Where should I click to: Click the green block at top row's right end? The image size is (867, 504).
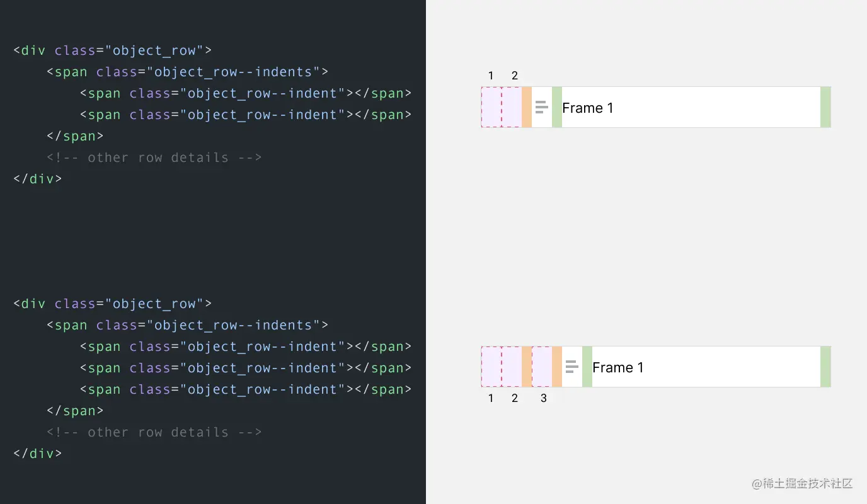[825, 107]
